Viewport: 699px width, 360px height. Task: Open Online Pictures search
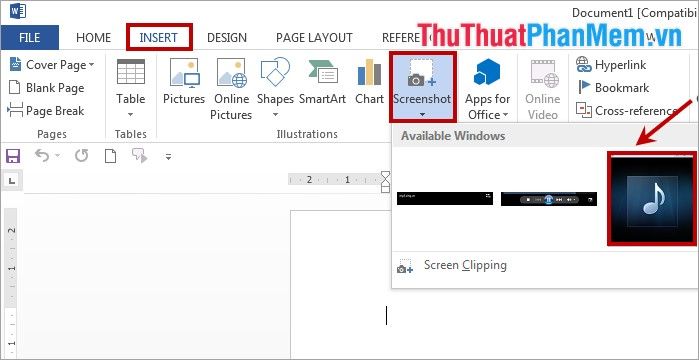pyautogui.click(x=231, y=89)
